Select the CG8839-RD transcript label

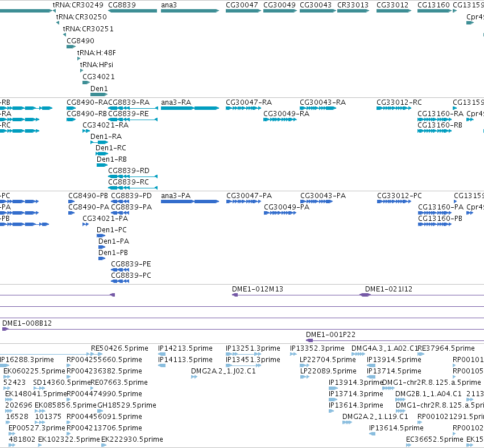point(129,171)
